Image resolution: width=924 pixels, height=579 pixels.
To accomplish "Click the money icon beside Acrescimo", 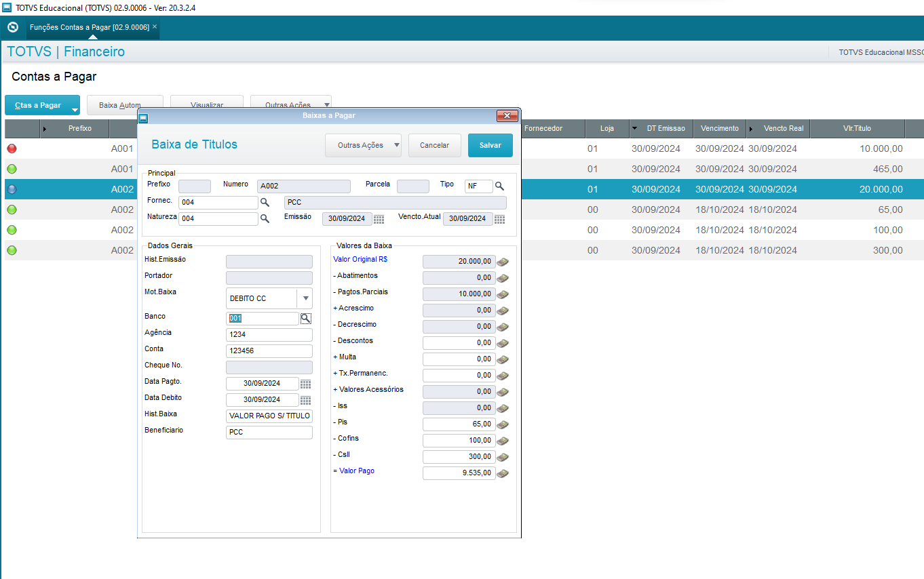I will [503, 311].
